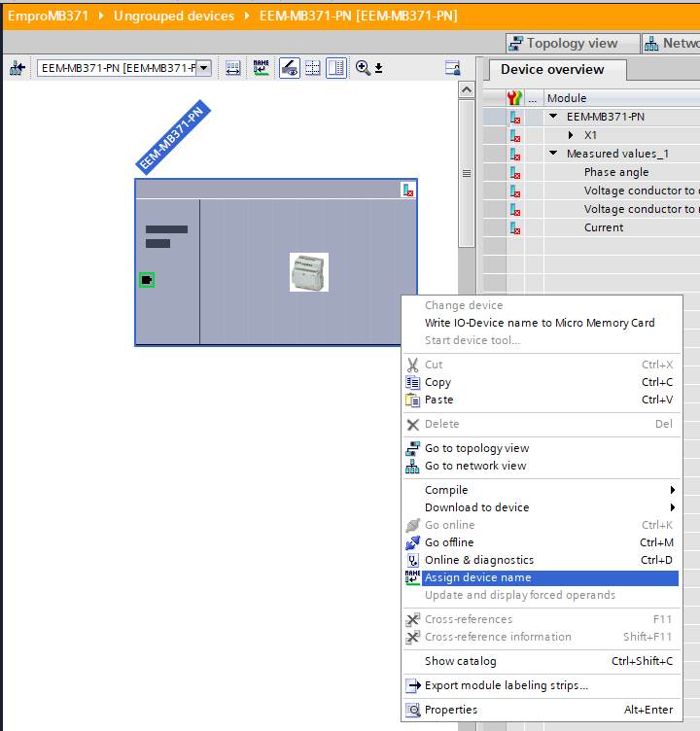Click the diagnostics tools column header icon
Viewport: 700px width, 731px height.
pos(514,98)
